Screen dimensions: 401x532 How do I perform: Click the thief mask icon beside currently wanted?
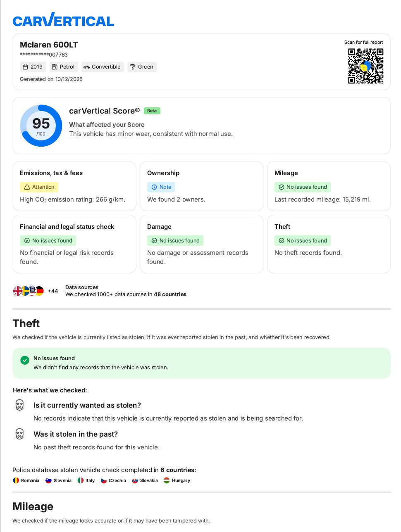click(19, 405)
